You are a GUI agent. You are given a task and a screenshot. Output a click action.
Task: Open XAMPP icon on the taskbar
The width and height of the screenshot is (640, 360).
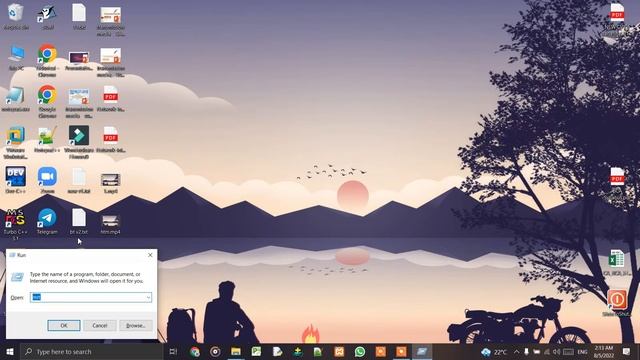click(339, 351)
